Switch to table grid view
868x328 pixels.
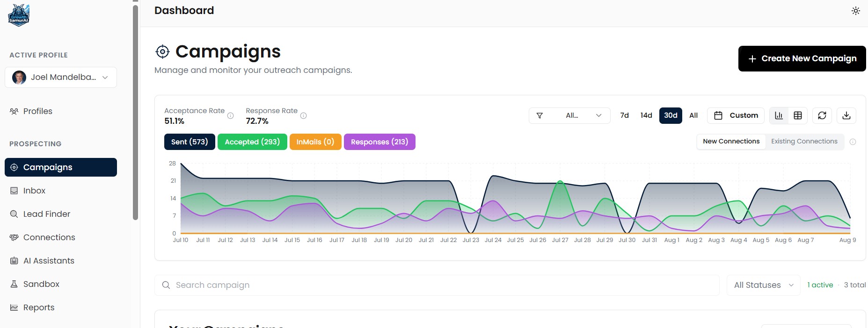tap(798, 115)
